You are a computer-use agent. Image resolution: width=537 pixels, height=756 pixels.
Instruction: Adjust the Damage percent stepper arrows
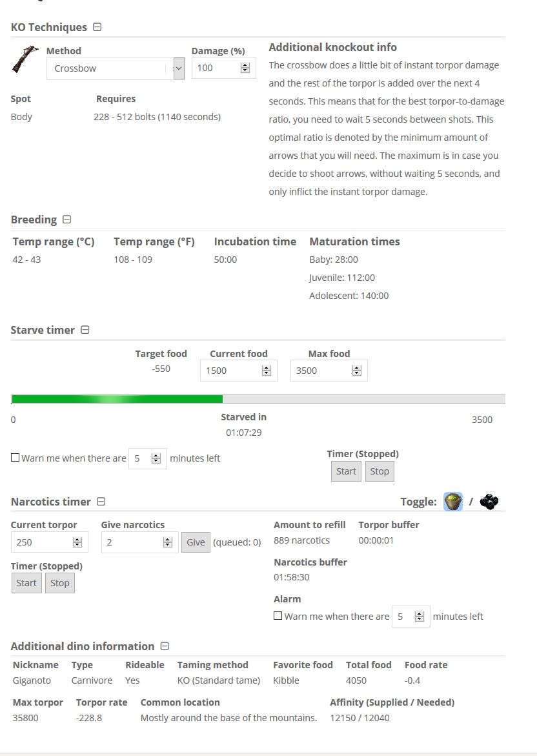click(x=245, y=68)
